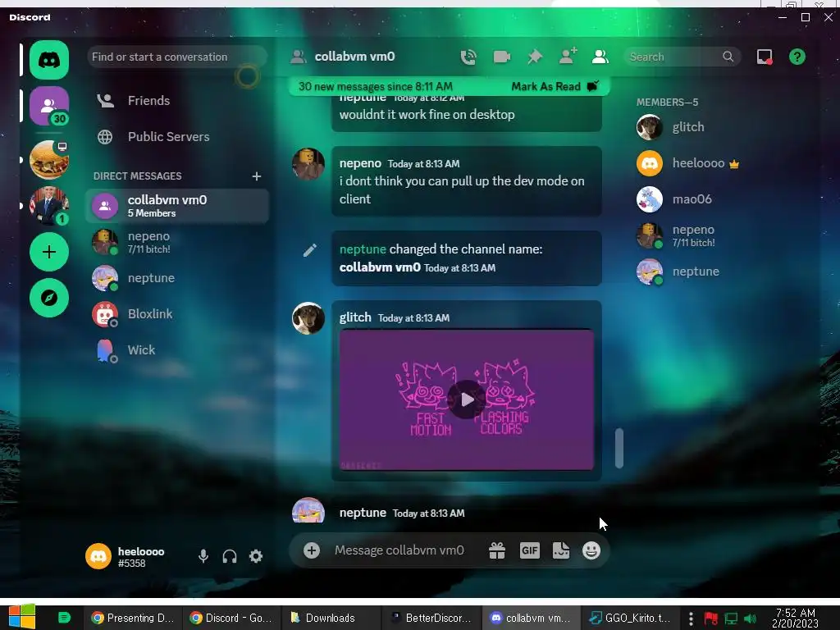
Task: Open the sticker picker
Action: 561,550
